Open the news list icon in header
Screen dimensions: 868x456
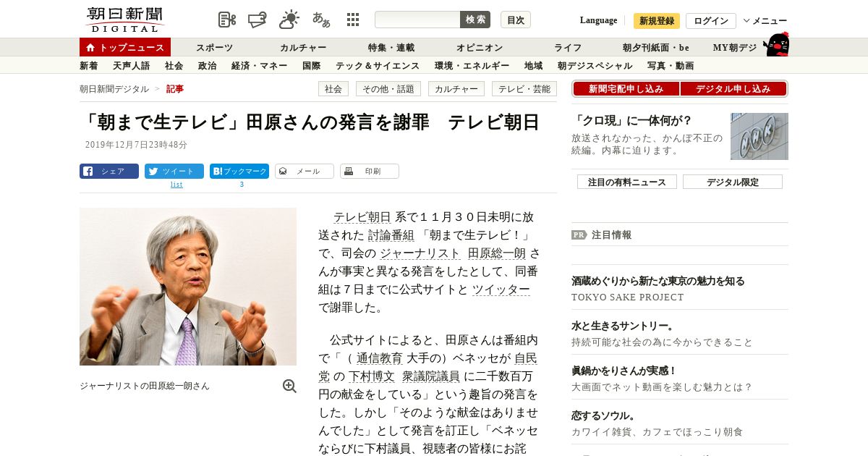click(227, 20)
